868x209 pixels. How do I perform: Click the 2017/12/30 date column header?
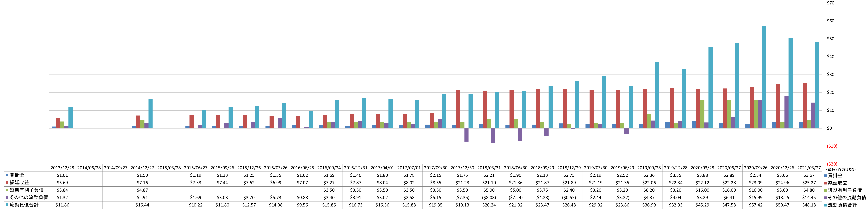click(x=462, y=168)
